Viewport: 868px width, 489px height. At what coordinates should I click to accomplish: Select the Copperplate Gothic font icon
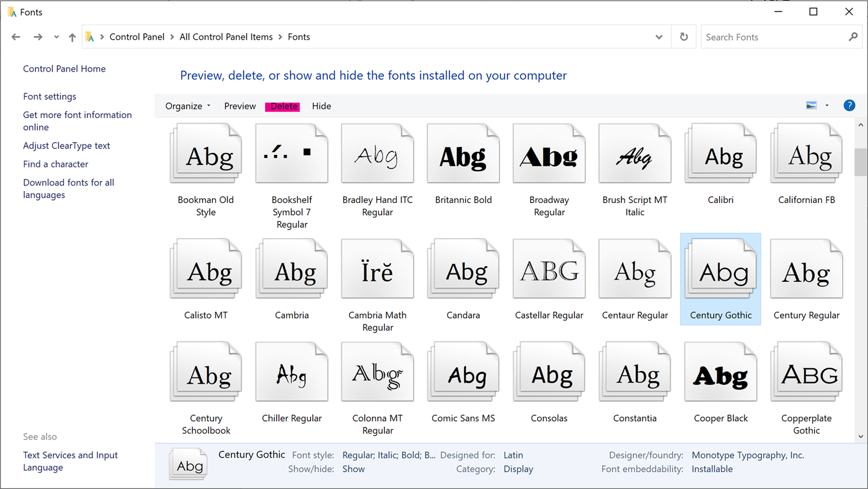pos(807,372)
